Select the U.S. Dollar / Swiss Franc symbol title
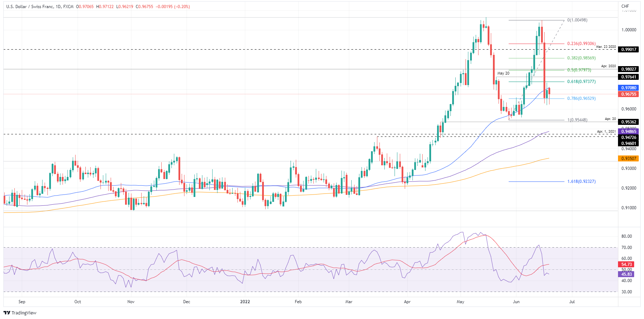644x319 pixels. point(29,6)
